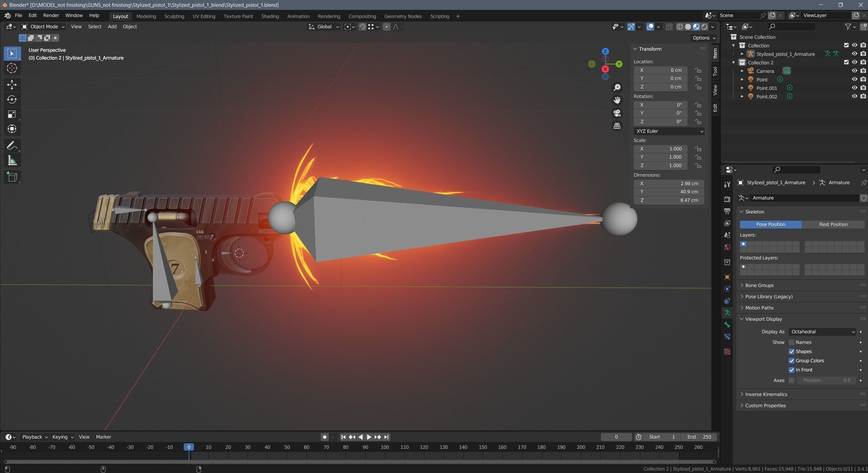Click the zoom viewport gizmo icon

617,88
